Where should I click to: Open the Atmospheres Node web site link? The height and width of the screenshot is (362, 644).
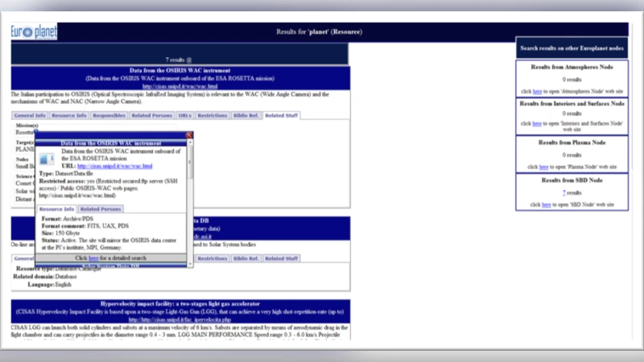pos(538,92)
